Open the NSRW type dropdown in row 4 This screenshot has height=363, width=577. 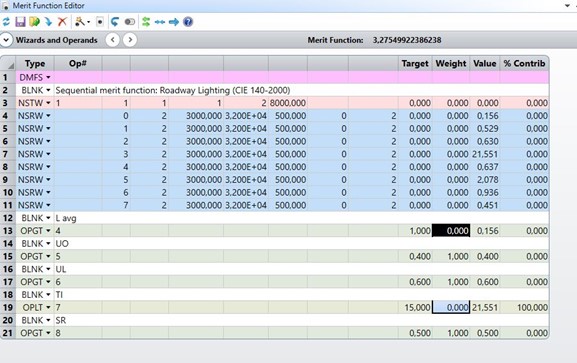[x=48, y=116]
